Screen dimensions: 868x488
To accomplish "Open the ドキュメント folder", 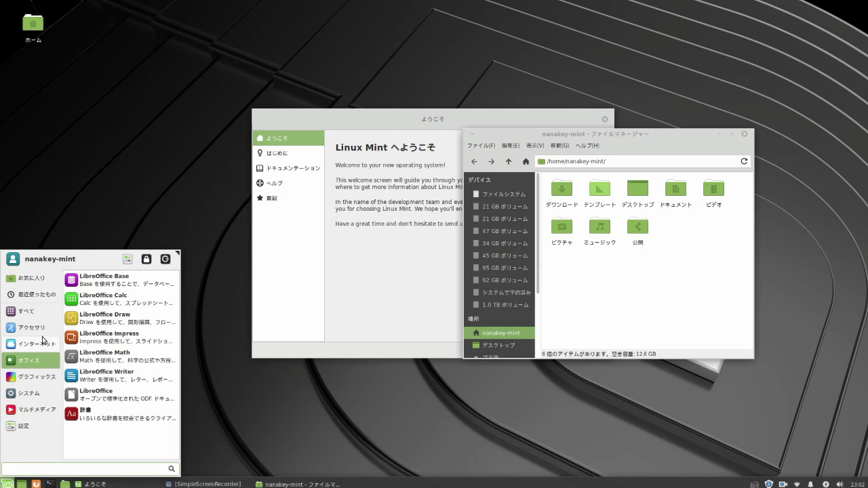I will pyautogui.click(x=675, y=194).
